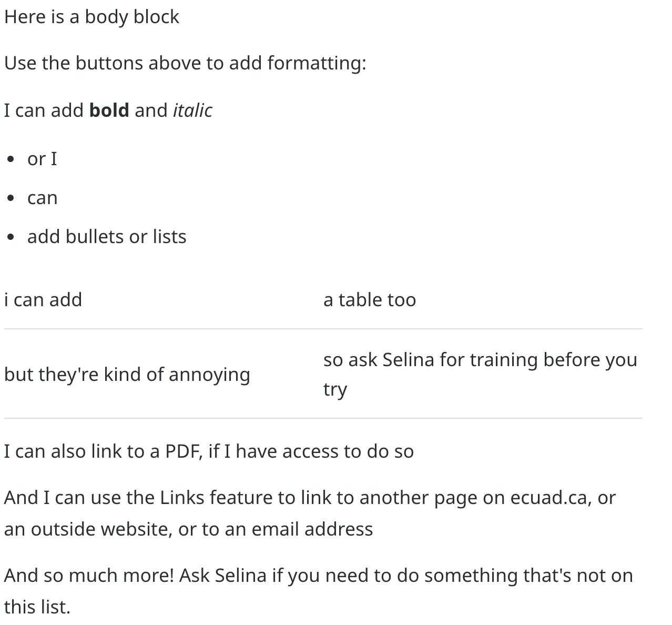This screenshot has height=625, width=672.
Task: Click the italic word 'italic'
Action: [x=192, y=110]
